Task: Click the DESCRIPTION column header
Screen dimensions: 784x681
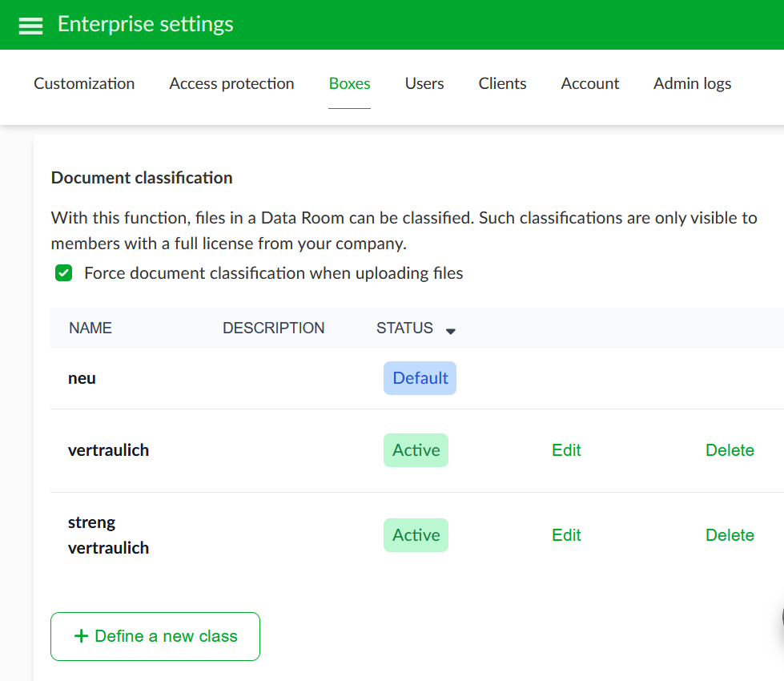Action: (274, 328)
